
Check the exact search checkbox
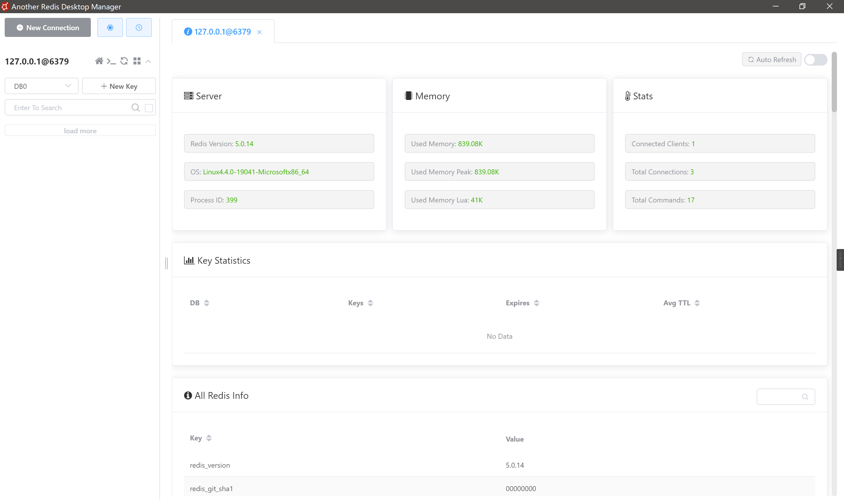coord(149,108)
